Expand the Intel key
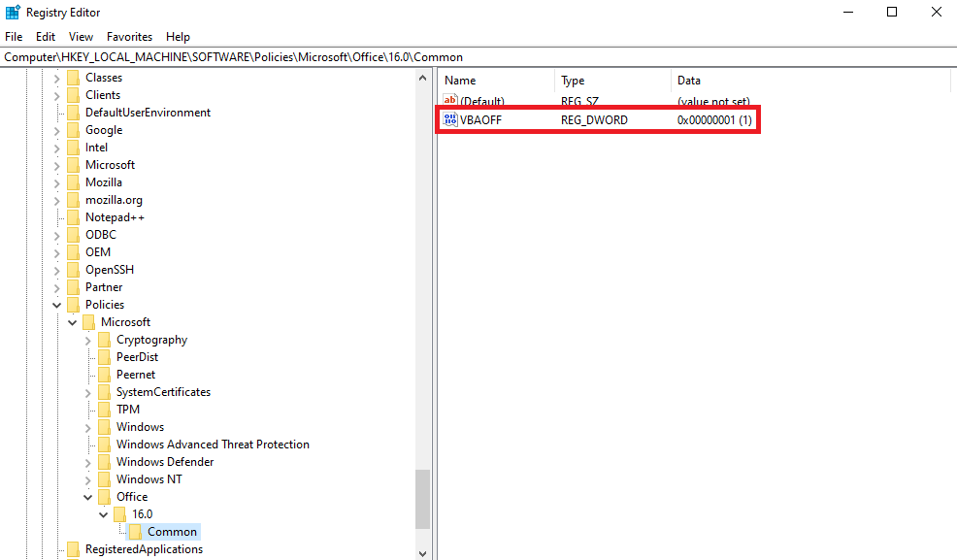 [x=56, y=148]
